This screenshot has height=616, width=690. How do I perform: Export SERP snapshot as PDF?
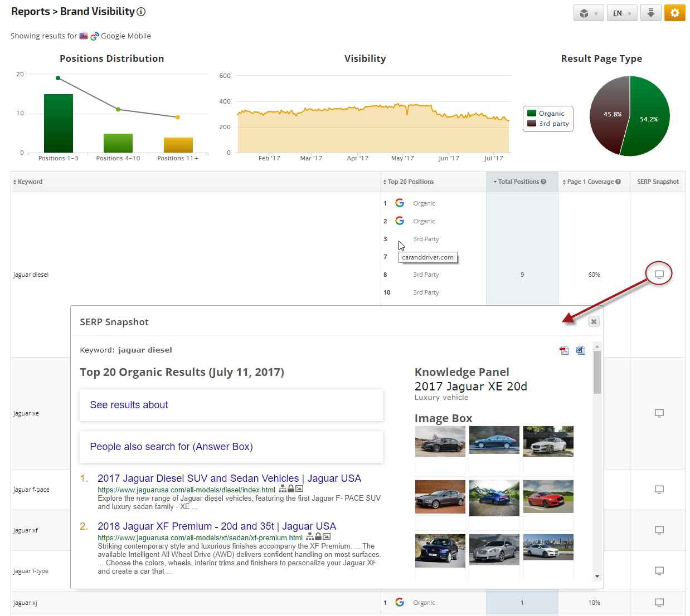click(x=564, y=350)
